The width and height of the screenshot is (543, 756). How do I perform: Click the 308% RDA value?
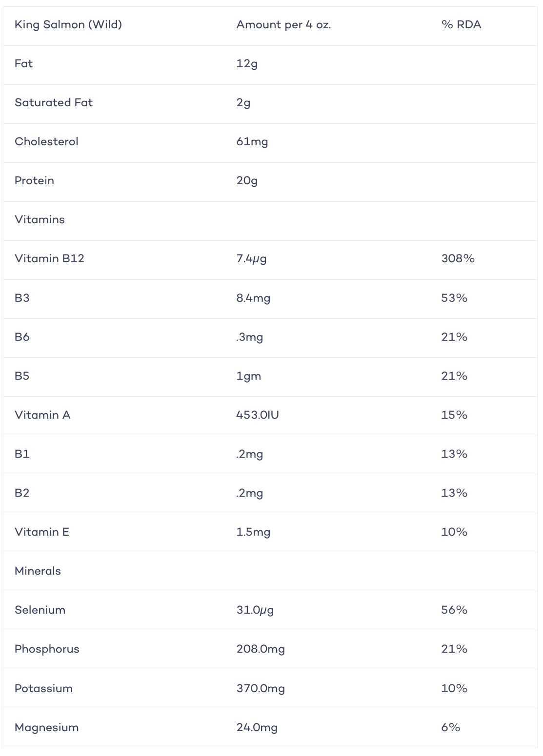click(x=458, y=259)
